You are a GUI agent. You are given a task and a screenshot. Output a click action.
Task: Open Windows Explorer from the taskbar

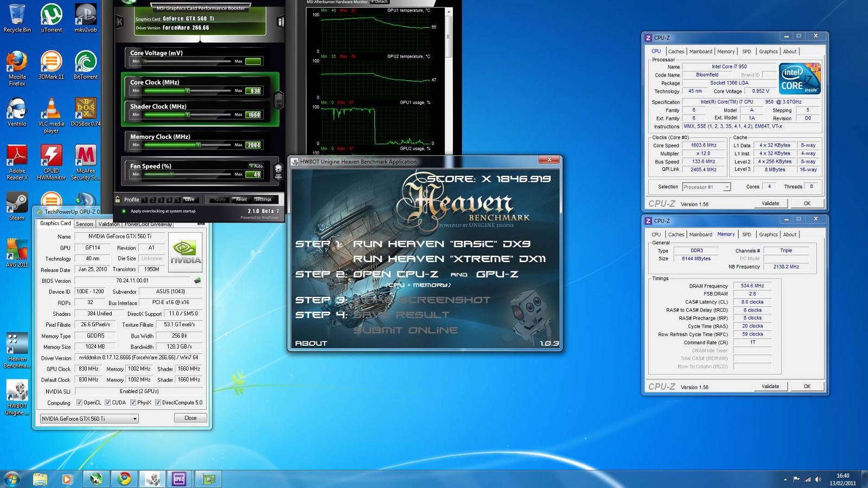pyautogui.click(x=40, y=479)
